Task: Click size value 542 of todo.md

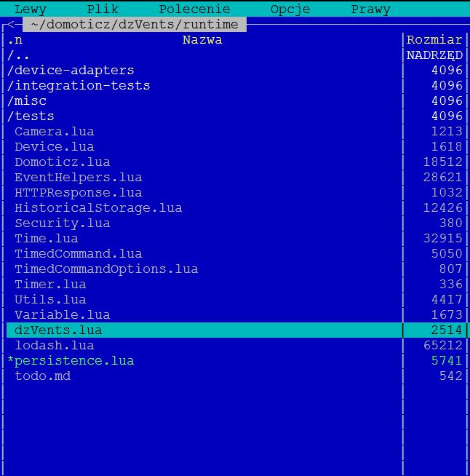Action: 450,376
